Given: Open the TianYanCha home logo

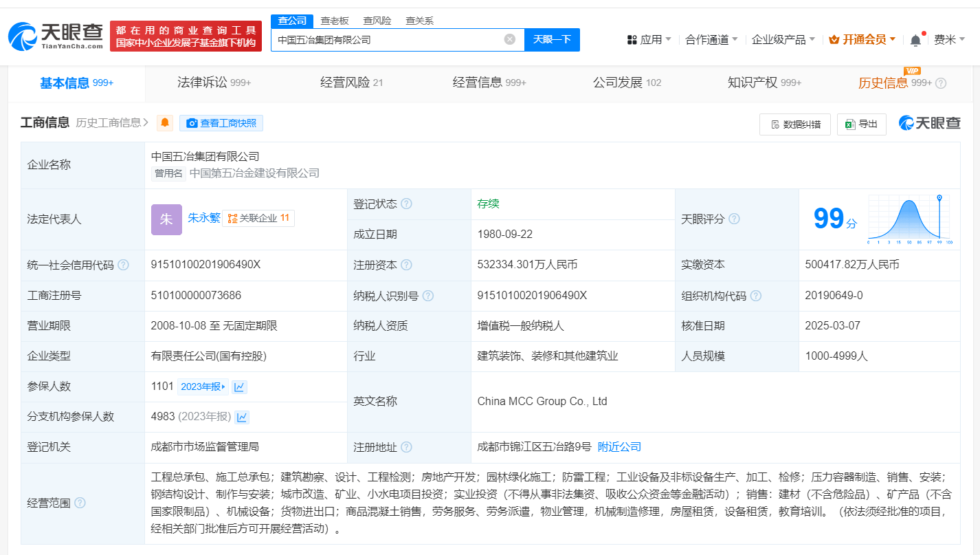Looking at the screenshot, I should [x=56, y=35].
